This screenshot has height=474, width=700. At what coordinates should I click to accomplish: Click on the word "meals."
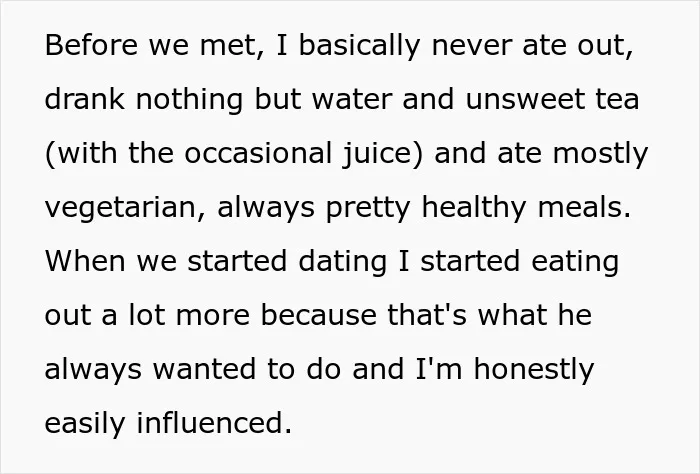(584, 207)
